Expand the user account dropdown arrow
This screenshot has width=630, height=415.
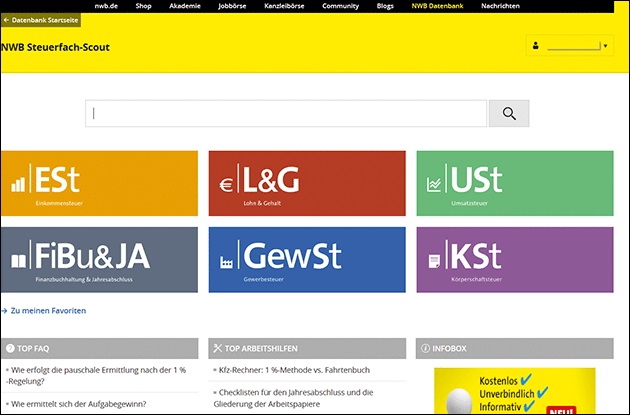[x=606, y=46]
